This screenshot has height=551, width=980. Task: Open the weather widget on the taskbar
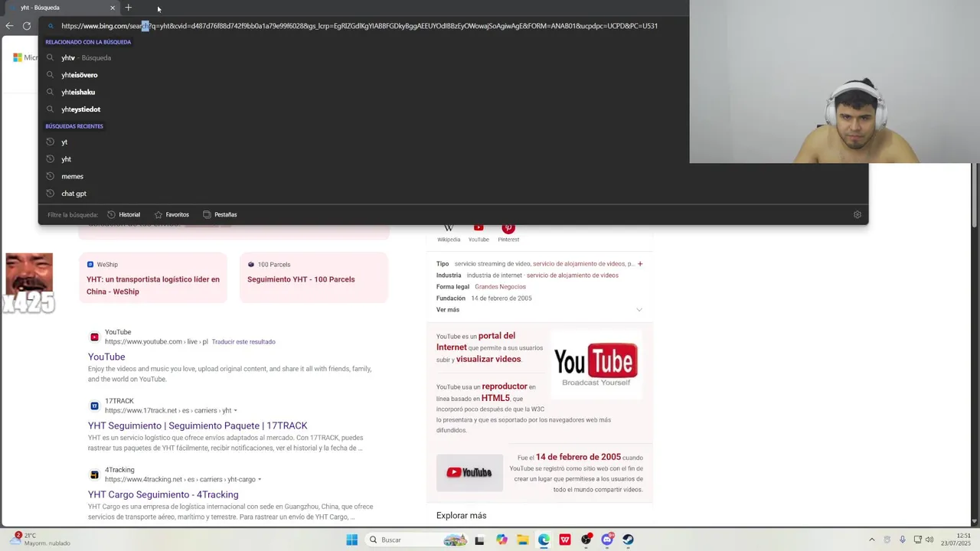coord(40,540)
